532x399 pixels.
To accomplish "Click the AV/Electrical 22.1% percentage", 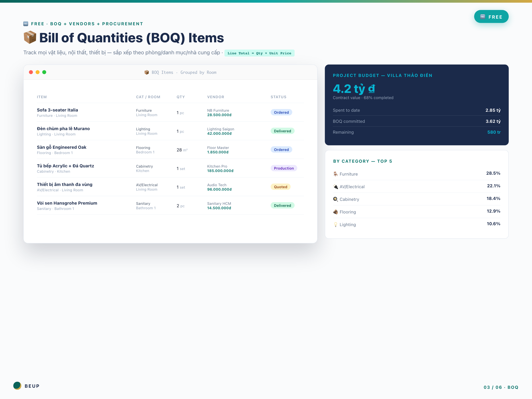I will click(493, 186).
